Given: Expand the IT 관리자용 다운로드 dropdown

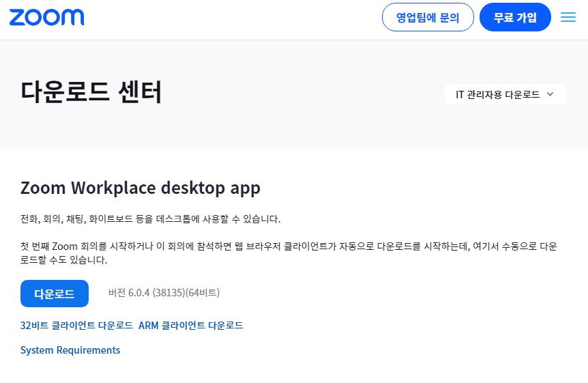Looking at the screenshot, I should point(505,94).
